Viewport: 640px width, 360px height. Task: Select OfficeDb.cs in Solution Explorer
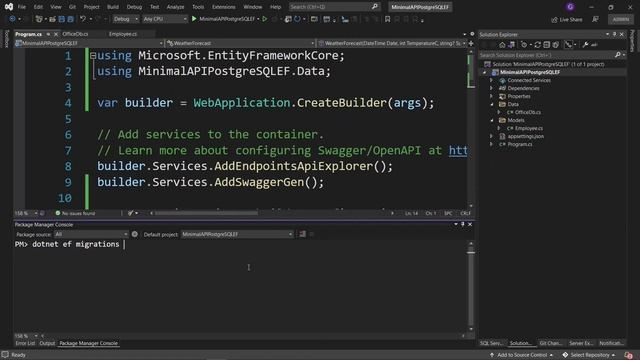(527, 112)
